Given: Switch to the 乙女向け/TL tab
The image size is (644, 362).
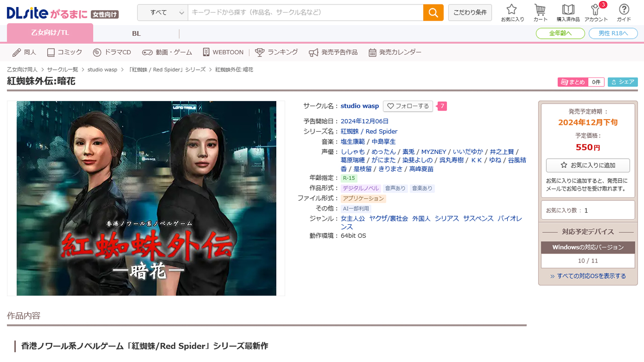Looking at the screenshot, I should click(x=50, y=33).
